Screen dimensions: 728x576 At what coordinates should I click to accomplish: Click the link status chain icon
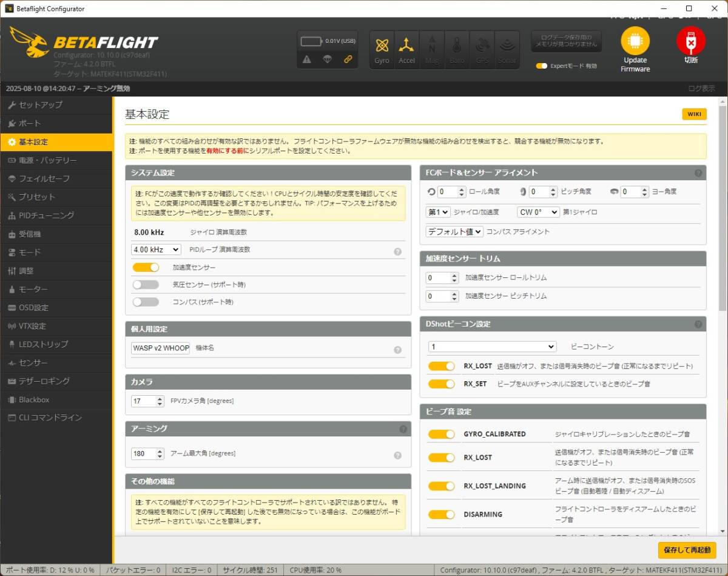coord(348,59)
